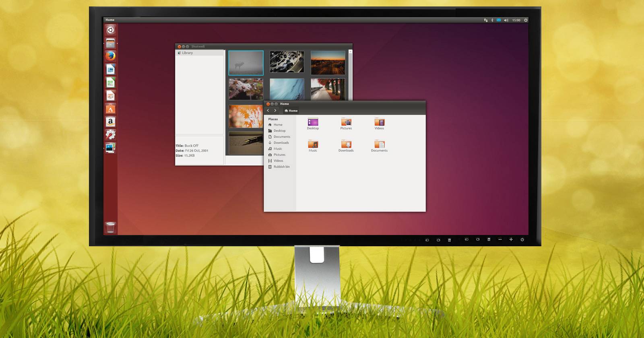Image resolution: width=644 pixels, height=338 pixels.
Task: Click the 15:00 clock in top panel
Action: point(516,20)
